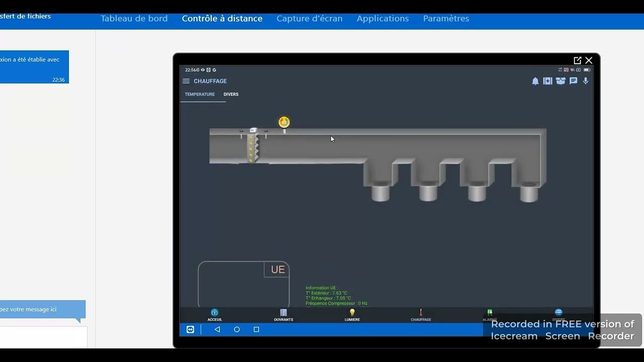The width and height of the screenshot is (644, 362).
Task: Open the Tableau de bord menu
Action: click(134, 19)
